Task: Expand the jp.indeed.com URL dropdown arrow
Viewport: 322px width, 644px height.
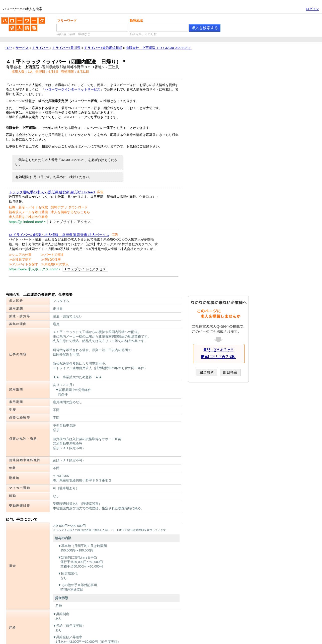Action: 45,222
